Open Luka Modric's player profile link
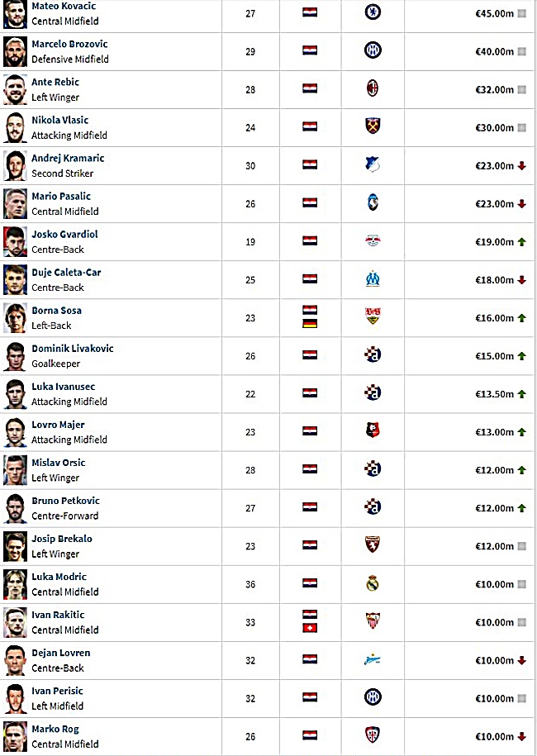This screenshot has width=537, height=756. click(59, 577)
